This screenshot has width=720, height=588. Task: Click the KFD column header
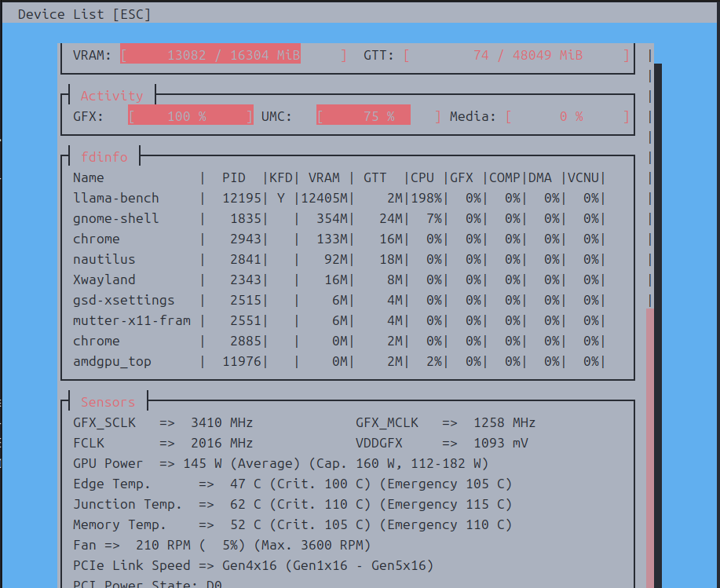click(280, 177)
